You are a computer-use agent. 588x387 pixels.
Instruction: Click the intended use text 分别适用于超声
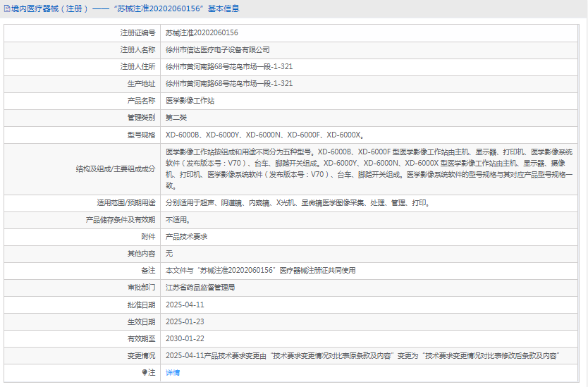pos(298,203)
